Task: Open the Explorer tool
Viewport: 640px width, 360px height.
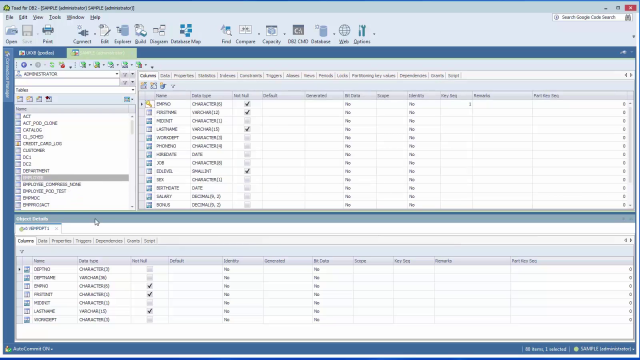Action: tap(122, 34)
